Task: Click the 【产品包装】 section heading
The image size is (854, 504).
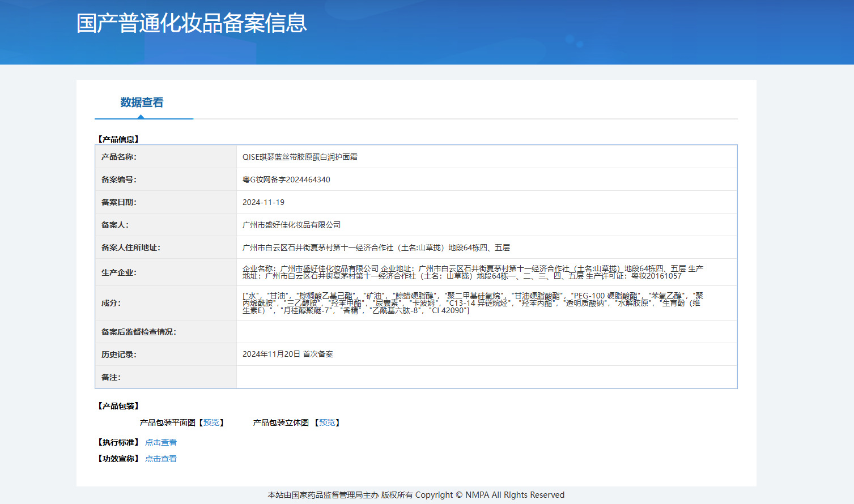Action: [118, 406]
